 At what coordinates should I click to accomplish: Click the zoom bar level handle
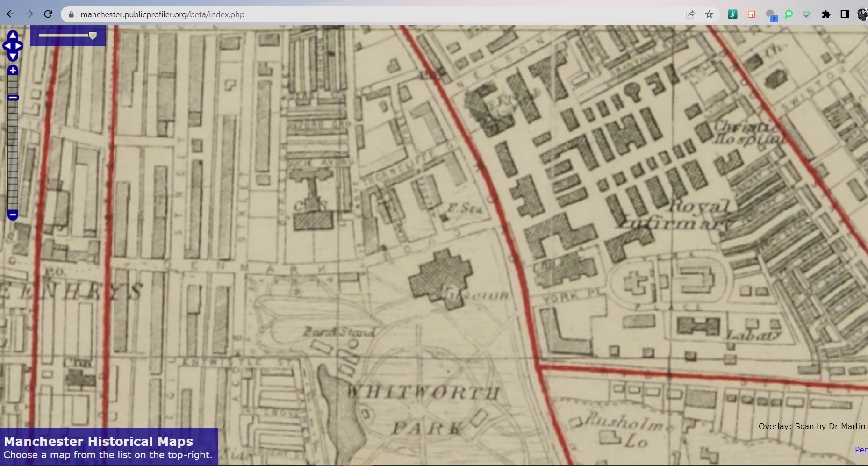click(13, 97)
